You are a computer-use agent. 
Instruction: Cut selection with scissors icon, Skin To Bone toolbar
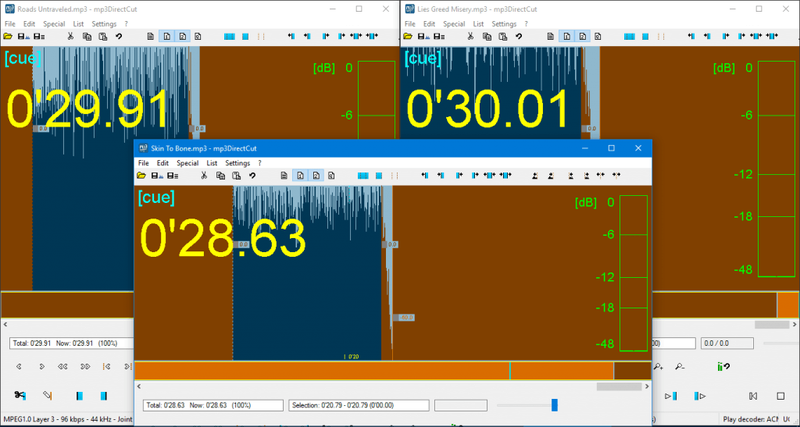pyautogui.click(x=204, y=175)
